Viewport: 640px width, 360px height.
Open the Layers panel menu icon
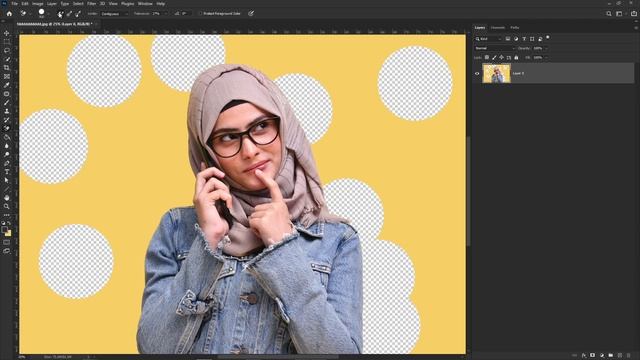click(x=636, y=28)
